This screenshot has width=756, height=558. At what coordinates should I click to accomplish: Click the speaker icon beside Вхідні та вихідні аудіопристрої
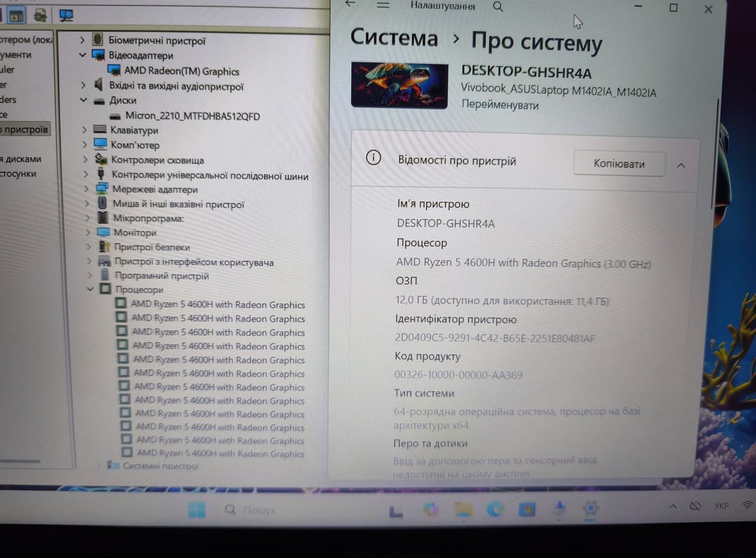click(99, 86)
